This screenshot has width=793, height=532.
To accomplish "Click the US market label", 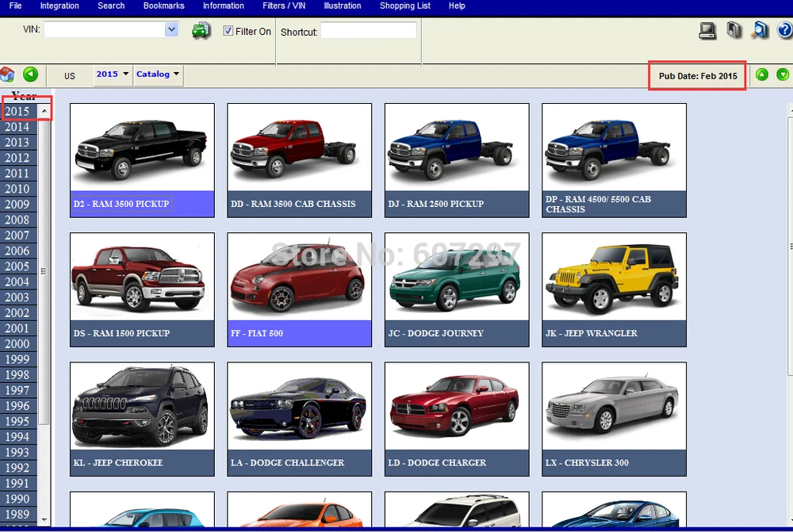I will pos(70,76).
